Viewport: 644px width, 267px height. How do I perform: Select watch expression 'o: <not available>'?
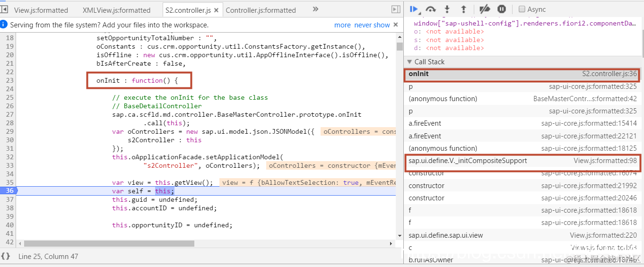click(449, 32)
